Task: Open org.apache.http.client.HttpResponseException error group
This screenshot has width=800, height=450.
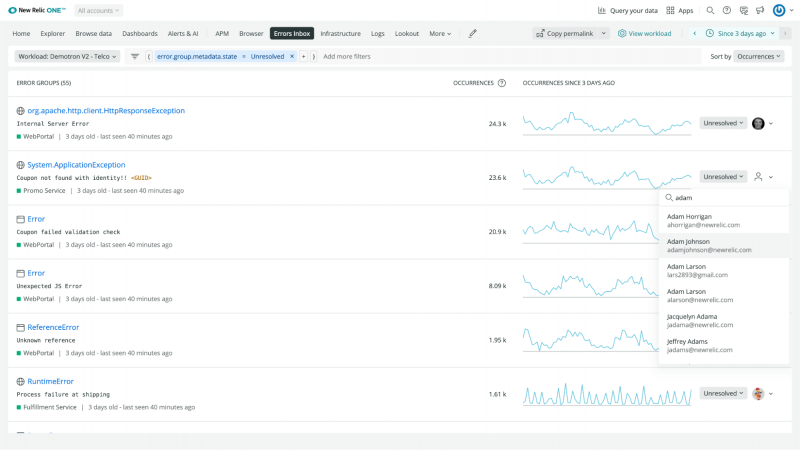Action: pyautogui.click(x=106, y=111)
